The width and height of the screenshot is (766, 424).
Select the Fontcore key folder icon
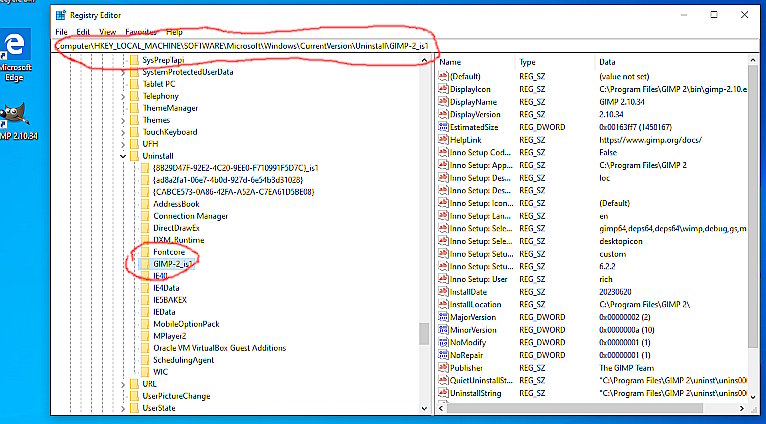click(x=145, y=252)
